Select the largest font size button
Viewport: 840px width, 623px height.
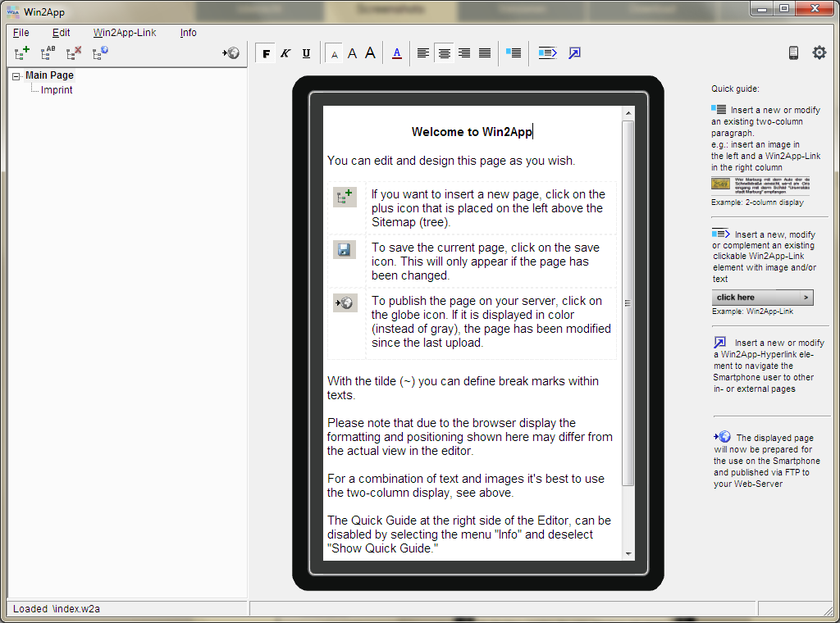(370, 53)
